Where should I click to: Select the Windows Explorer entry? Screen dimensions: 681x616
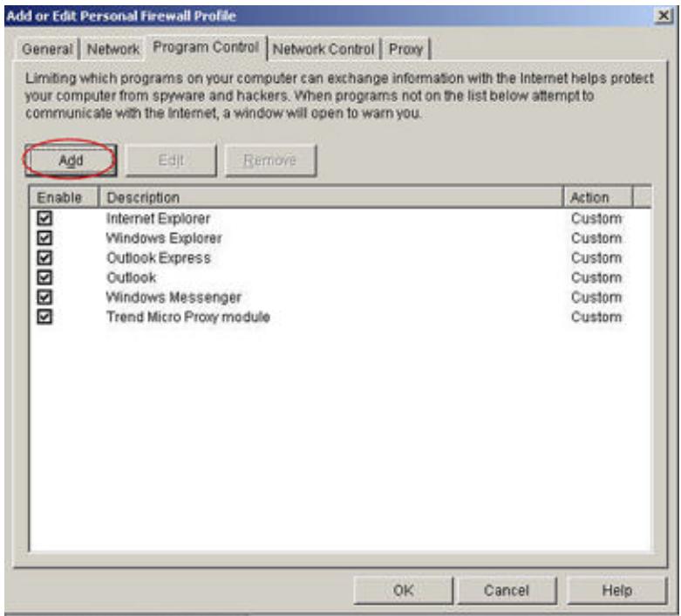(164, 238)
